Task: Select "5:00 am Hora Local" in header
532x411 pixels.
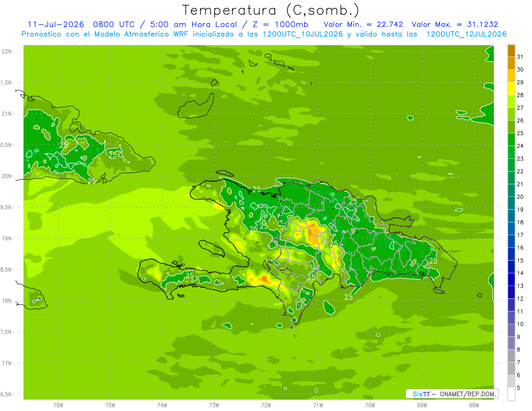Action: (193, 24)
